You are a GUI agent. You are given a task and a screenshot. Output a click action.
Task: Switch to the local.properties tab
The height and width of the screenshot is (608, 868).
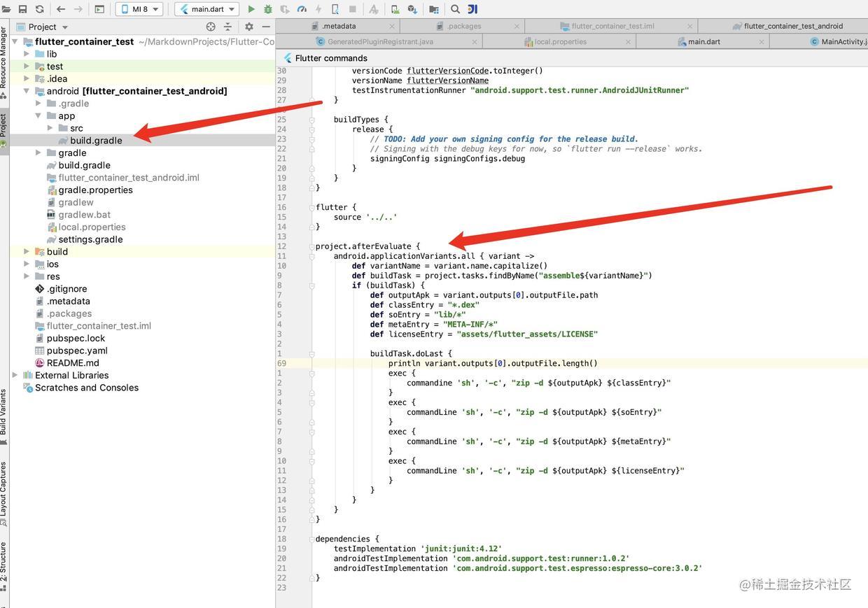click(561, 41)
